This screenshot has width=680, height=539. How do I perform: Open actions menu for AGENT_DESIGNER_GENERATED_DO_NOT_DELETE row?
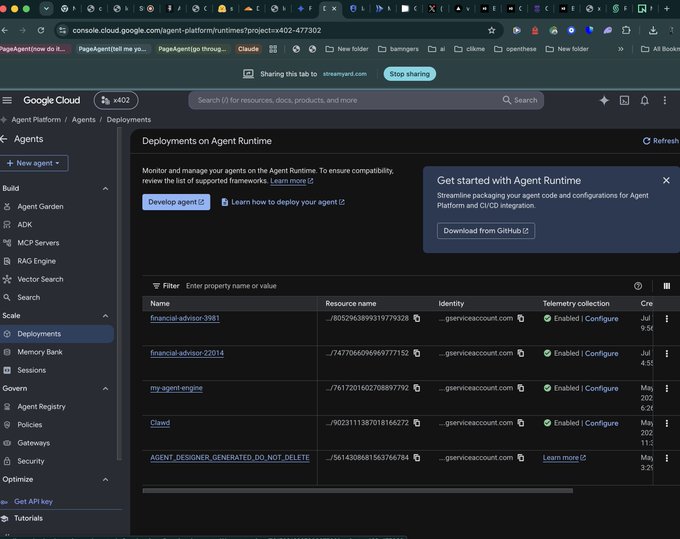[667, 458]
